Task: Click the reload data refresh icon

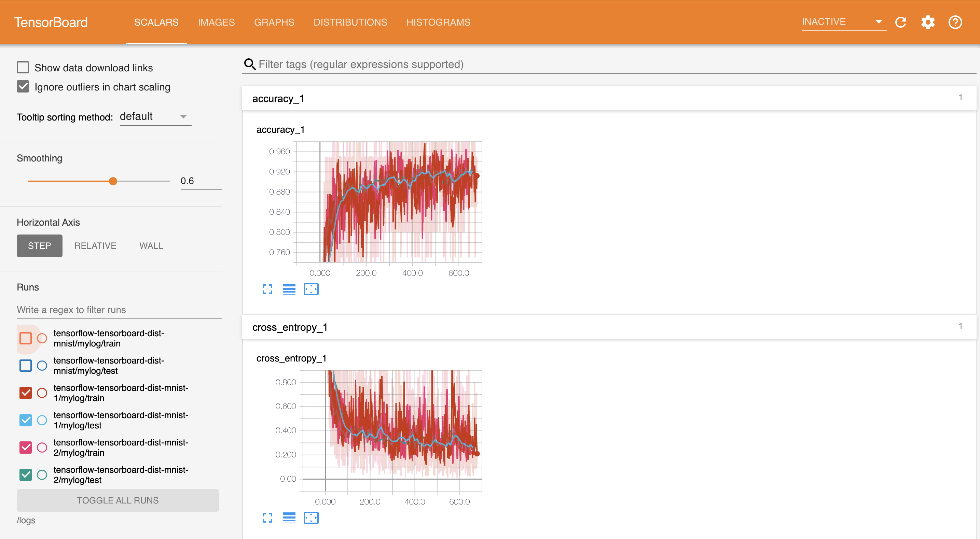Action: coord(900,23)
